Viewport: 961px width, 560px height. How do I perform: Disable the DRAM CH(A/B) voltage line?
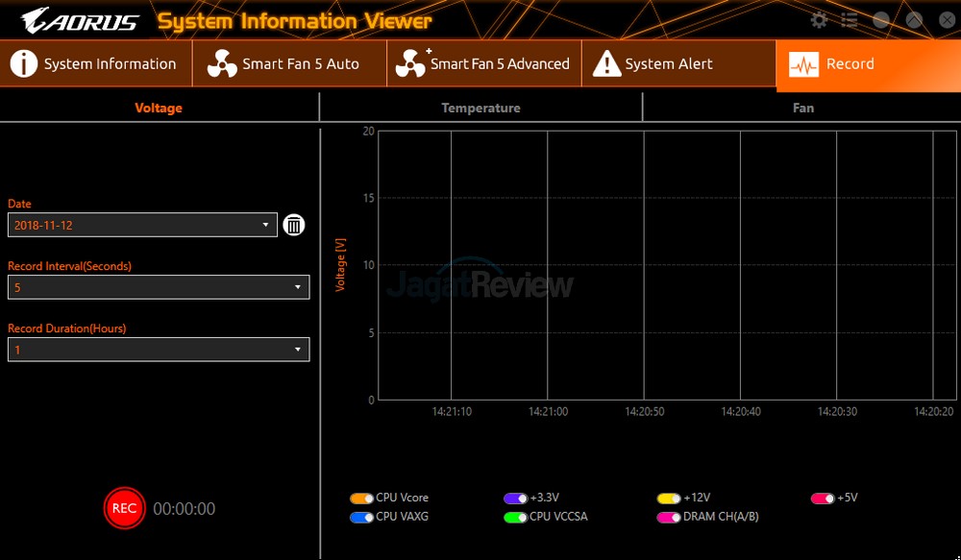(x=669, y=517)
